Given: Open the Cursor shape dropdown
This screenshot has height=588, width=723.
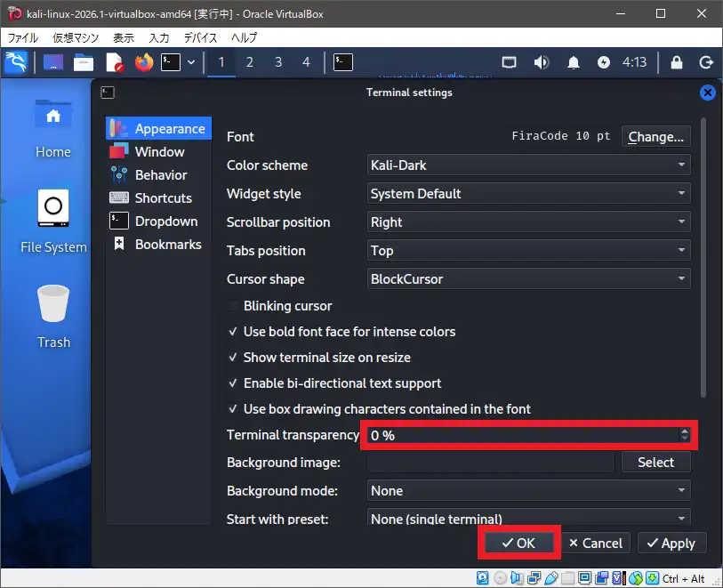Looking at the screenshot, I should point(529,279).
